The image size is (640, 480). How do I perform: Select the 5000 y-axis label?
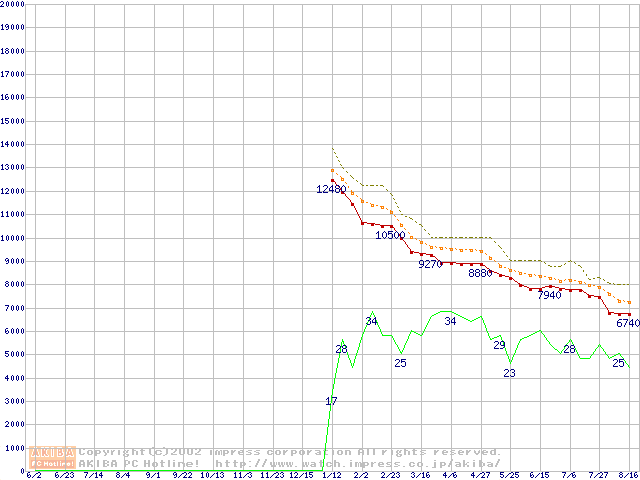click(13, 355)
